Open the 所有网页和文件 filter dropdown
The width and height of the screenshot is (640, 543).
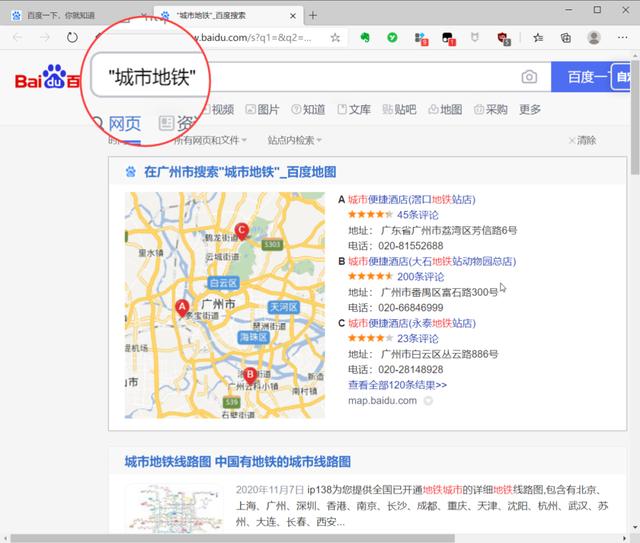tap(210, 140)
